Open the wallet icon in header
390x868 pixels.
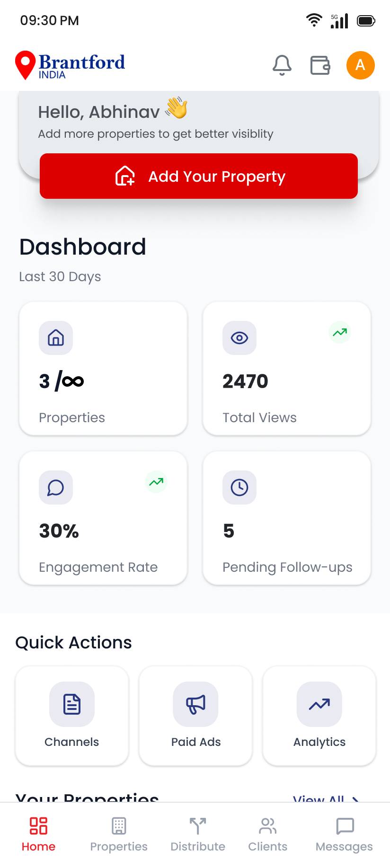tap(320, 65)
